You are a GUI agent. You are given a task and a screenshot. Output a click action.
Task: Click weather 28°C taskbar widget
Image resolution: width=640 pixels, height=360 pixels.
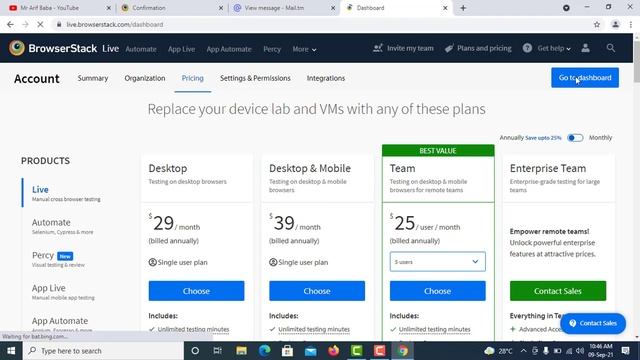click(x=498, y=351)
